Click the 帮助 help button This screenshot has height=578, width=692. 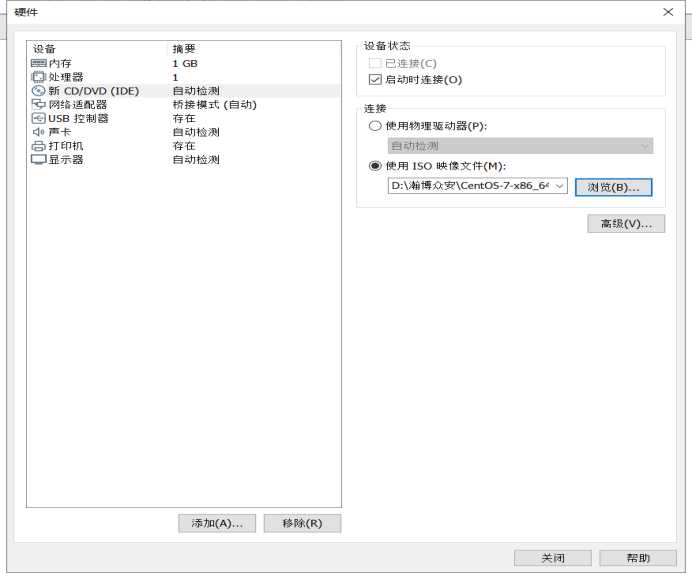click(x=638, y=558)
